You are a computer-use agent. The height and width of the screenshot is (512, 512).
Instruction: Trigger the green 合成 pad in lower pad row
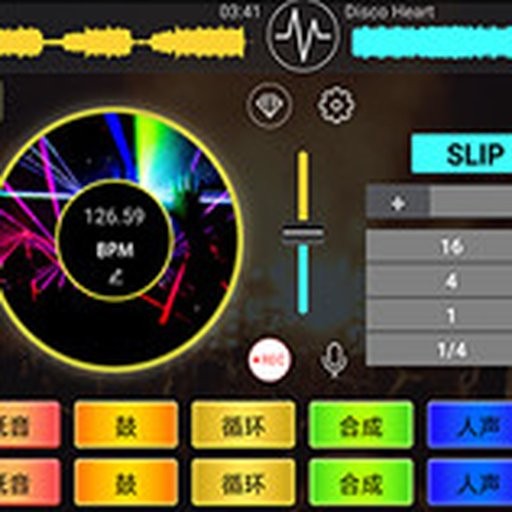point(361,482)
